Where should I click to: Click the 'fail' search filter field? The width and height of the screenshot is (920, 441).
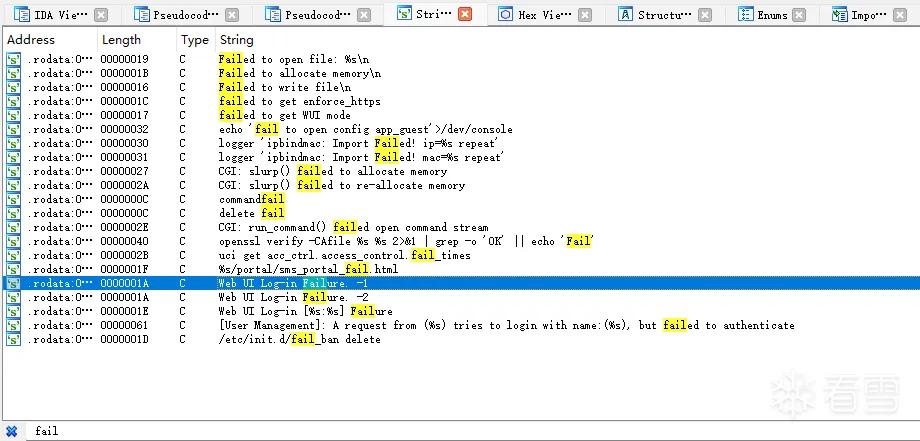tap(469, 431)
